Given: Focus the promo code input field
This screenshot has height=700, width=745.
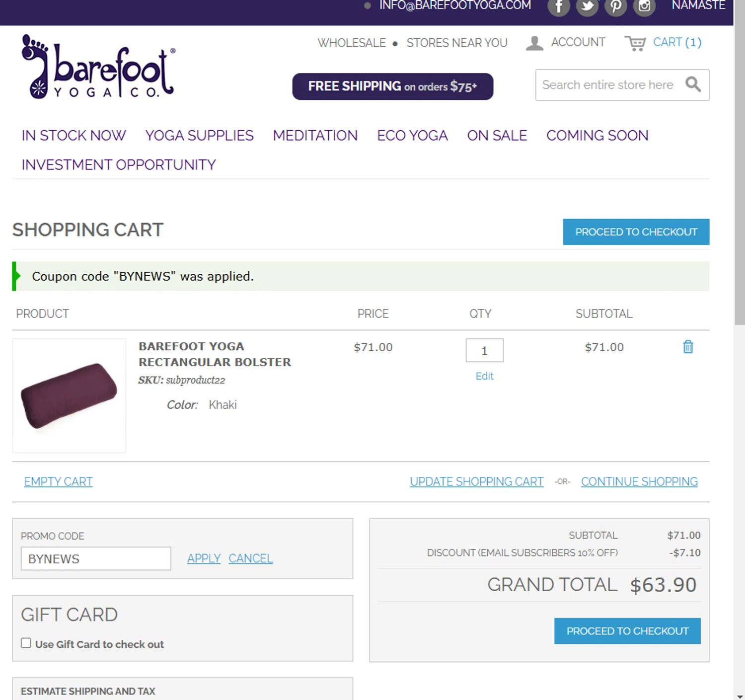Looking at the screenshot, I should (96, 559).
